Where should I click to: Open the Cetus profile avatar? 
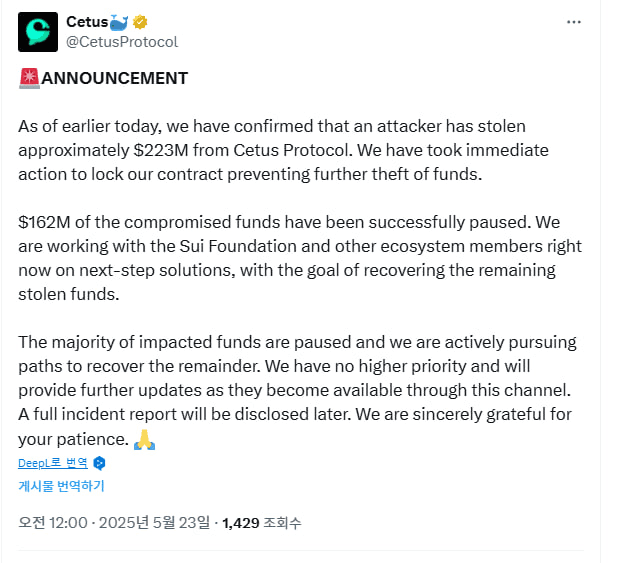click(38, 32)
